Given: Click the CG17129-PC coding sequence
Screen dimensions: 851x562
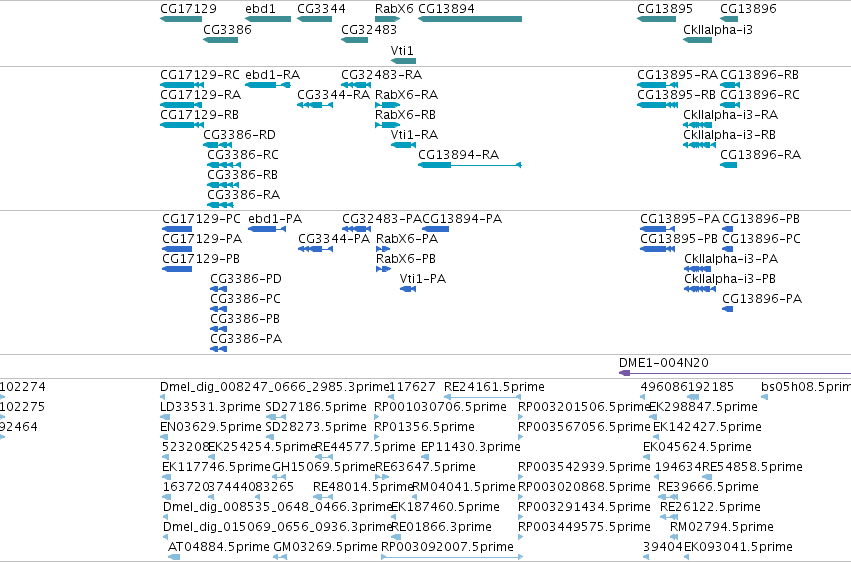Looking at the screenshot, I should [x=177, y=229].
